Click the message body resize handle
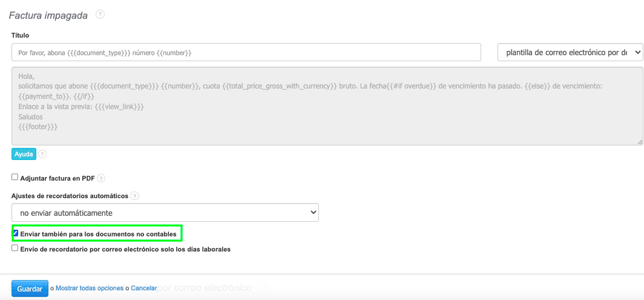 pyautogui.click(x=640, y=142)
